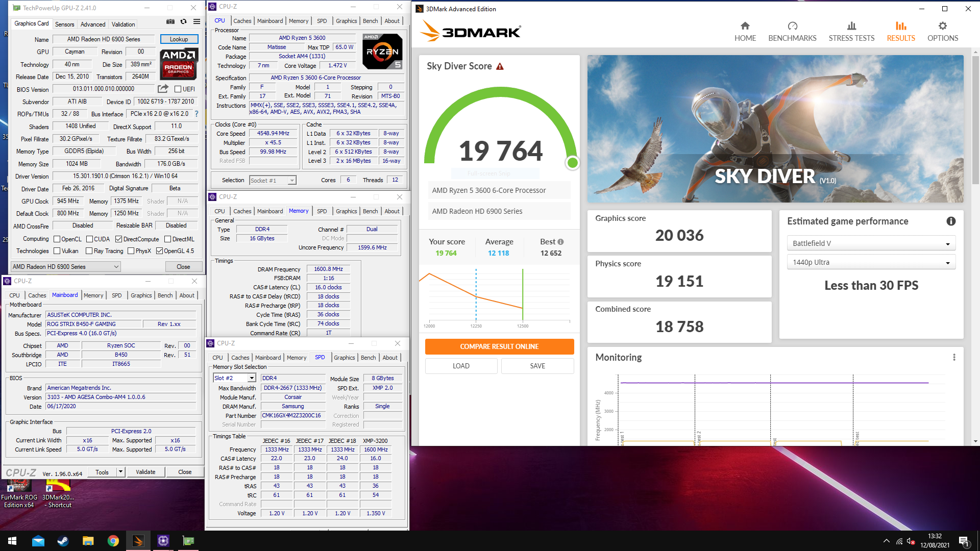The image size is (980, 551).
Task: Click the system clock showing 13:32
Action: pyautogui.click(x=935, y=536)
